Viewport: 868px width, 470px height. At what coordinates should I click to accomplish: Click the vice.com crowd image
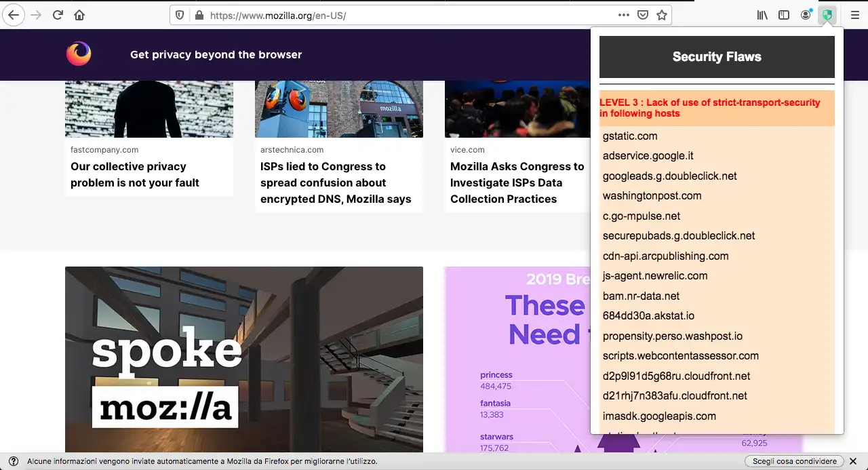517,109
